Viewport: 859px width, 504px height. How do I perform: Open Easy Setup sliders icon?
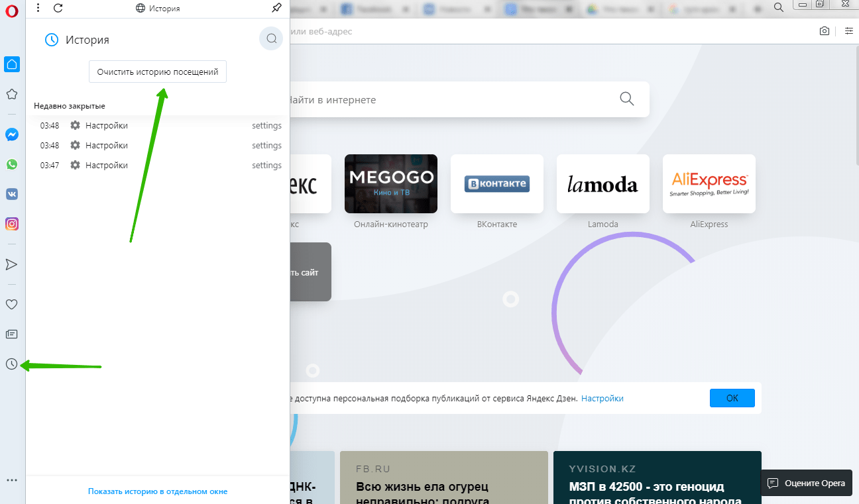(848, 31)
